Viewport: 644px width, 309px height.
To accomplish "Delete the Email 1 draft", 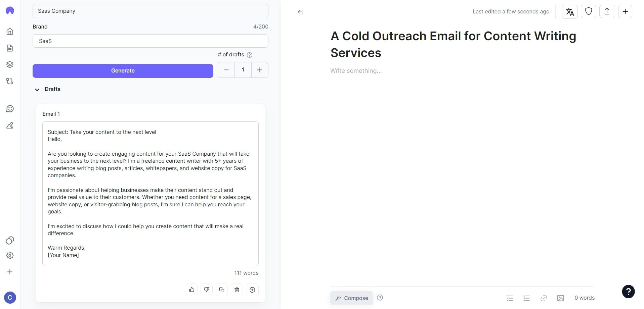I will [237, 290].
